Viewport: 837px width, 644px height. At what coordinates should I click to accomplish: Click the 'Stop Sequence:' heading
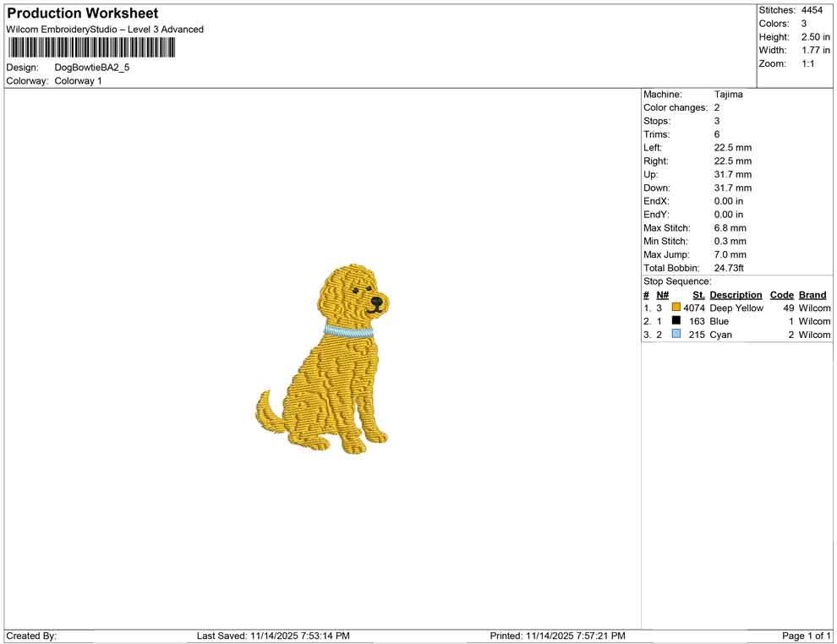pos(677,281)
